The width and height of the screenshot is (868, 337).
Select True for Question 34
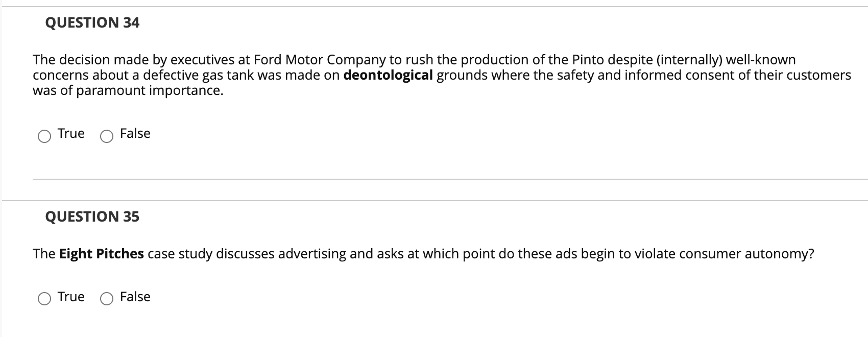tap(45, 136)
